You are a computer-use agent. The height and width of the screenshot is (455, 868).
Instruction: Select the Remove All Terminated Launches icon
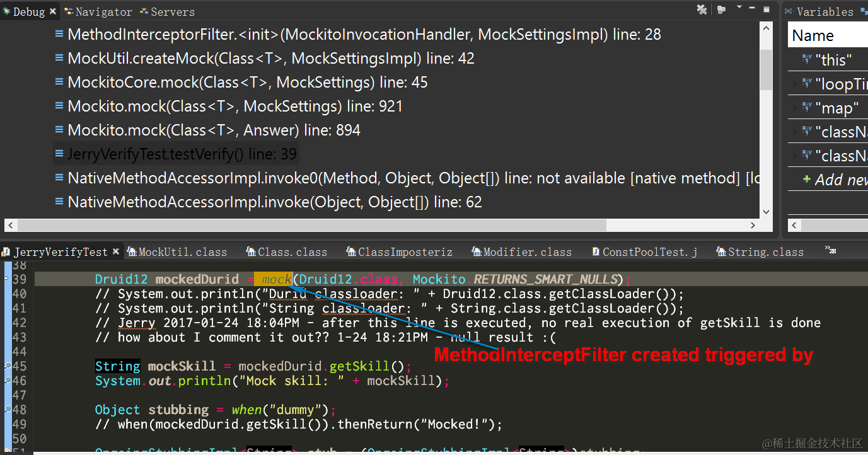pyautogui.click(x=702, y=10)
